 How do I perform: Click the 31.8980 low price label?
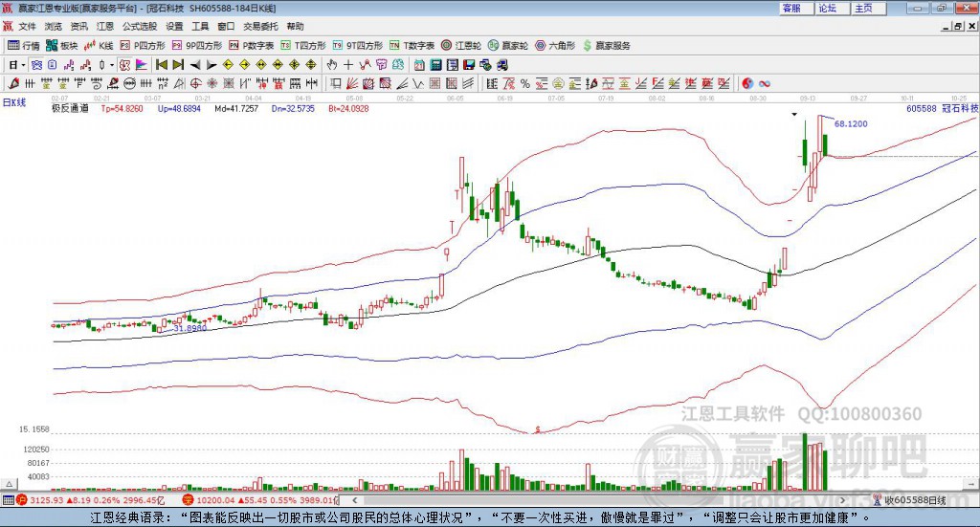click(189, 328)
